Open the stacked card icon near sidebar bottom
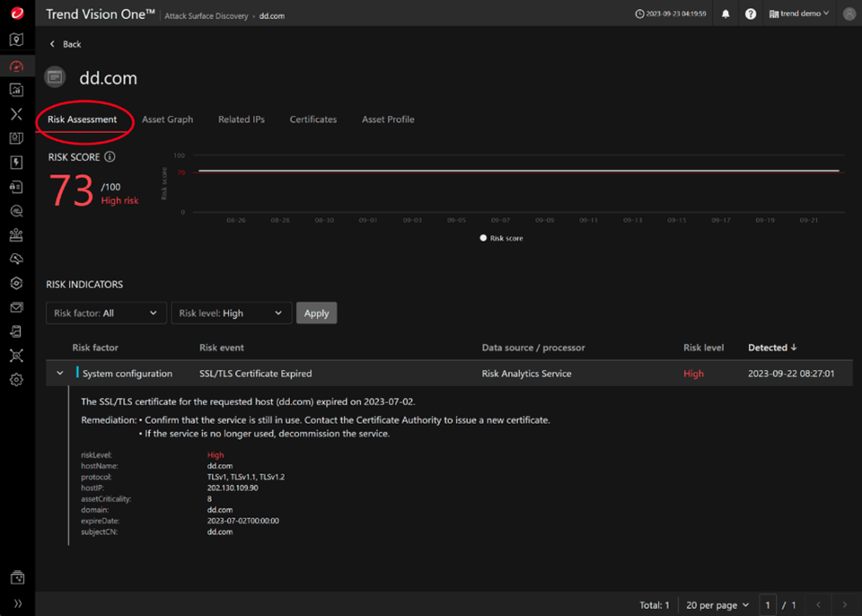Image resolution: width=862 pixels, height=616 pixels. (x=17, y=577)
